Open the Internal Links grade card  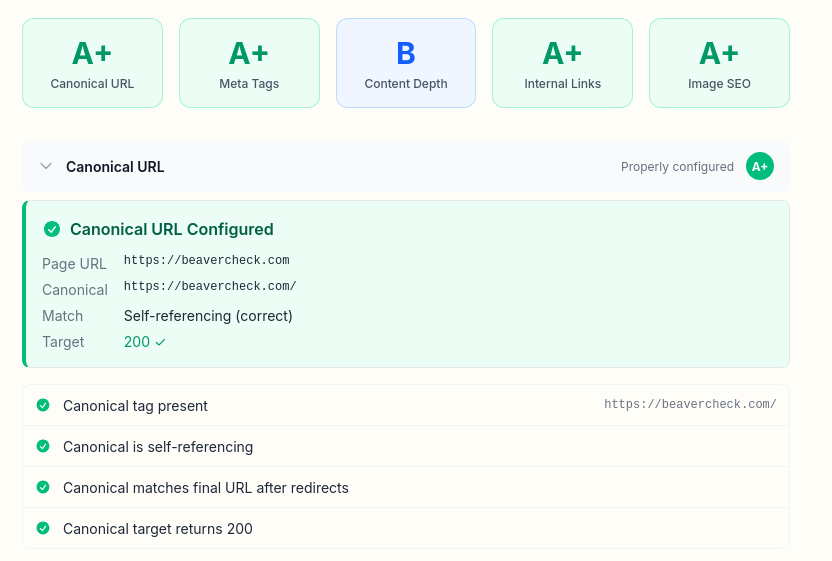click(x=562, y=63)
